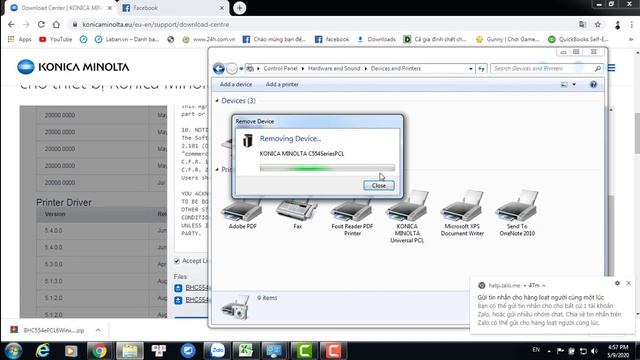The width and height of the screenshot is (640, 360).
Task: Click Forward arrow in Devices and Printers window
Action: 232,69
